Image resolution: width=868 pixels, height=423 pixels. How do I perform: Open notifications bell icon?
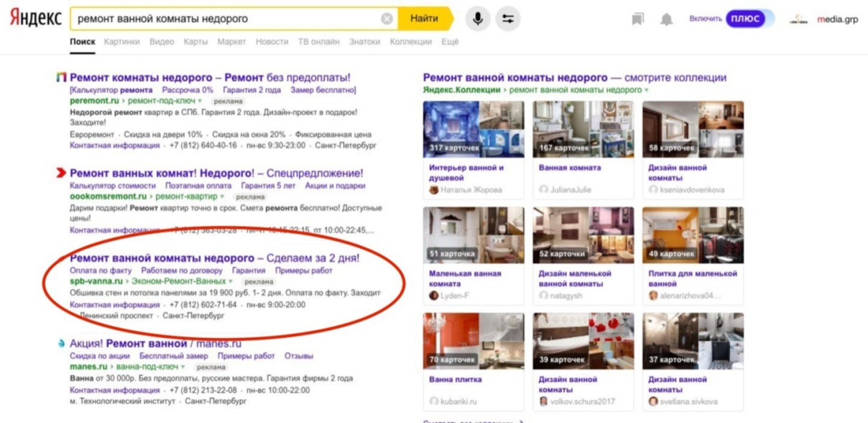pyautogui.click(x=667, y=19)
